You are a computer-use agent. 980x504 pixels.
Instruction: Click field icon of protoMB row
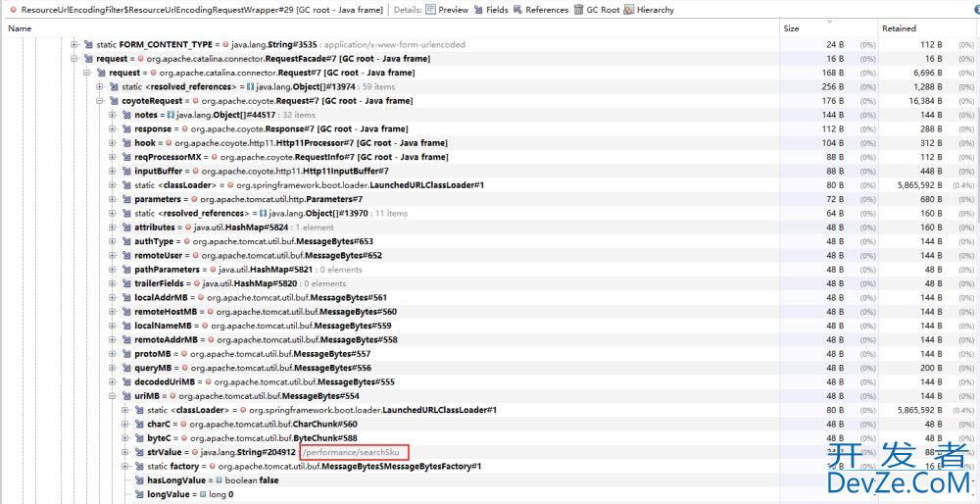coord(126,354)
